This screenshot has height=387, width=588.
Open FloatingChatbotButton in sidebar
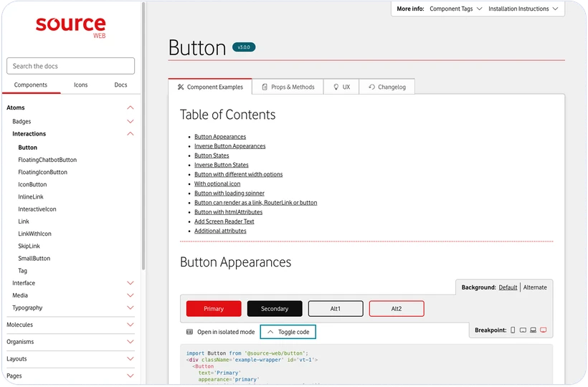click(47, 160)
